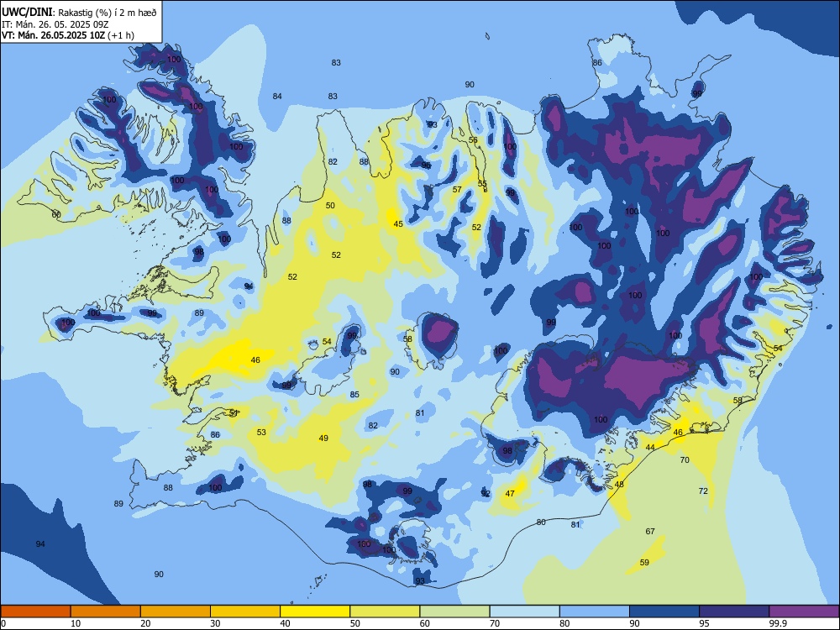The height and width of the screenshot is (630, 840).
Task: Click the golden 30–40 legend swatch
Action: click(x=245, y=612)
